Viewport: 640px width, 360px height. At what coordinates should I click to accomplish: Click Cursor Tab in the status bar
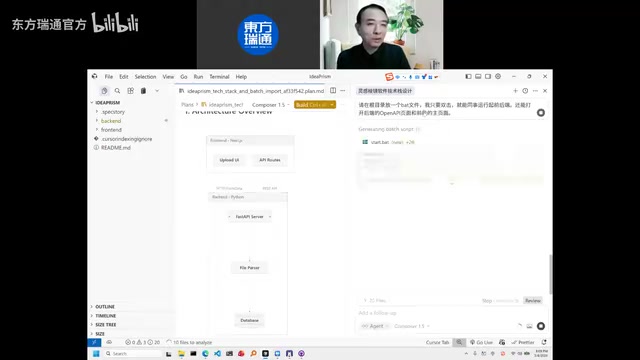437,342
